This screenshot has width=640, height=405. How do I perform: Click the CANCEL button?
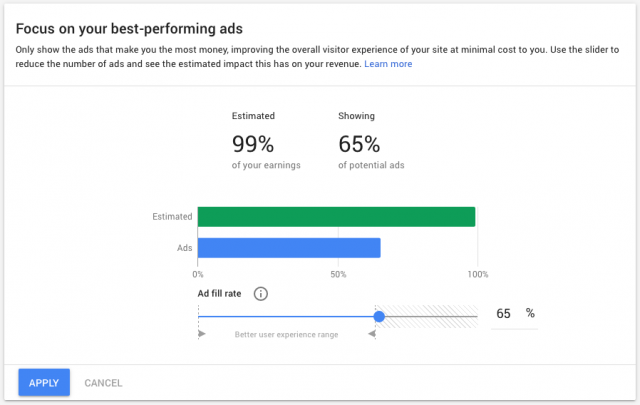[103, 382]
